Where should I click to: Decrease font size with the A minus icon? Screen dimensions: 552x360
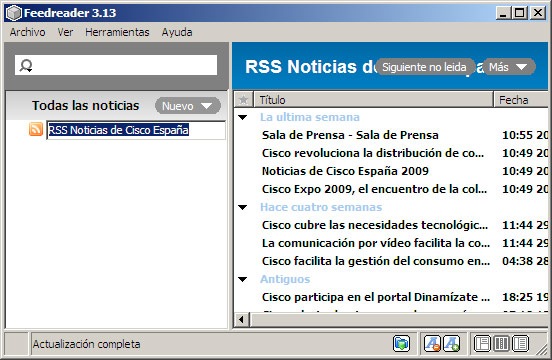[x=432, y=343]
